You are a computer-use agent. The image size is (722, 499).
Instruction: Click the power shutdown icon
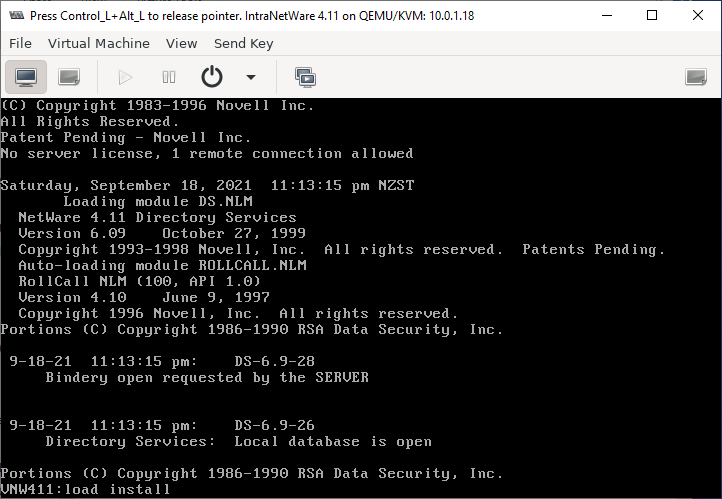212,77
